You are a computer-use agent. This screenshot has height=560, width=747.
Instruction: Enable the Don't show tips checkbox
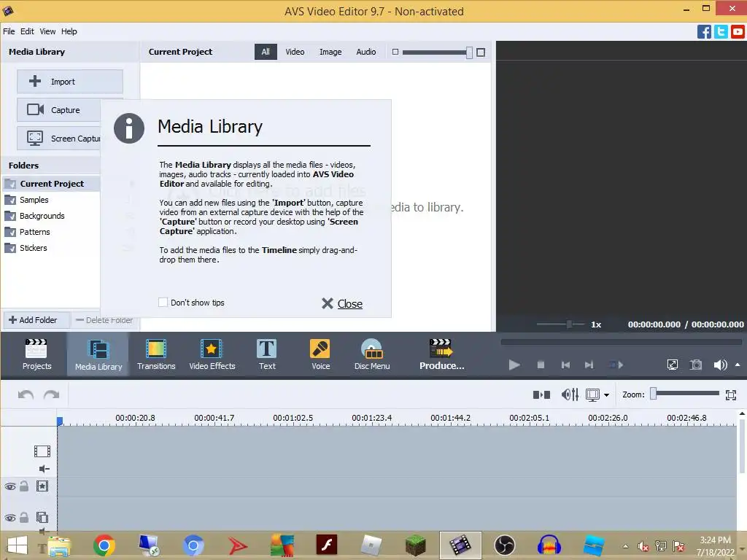click(x=163, y=303)
